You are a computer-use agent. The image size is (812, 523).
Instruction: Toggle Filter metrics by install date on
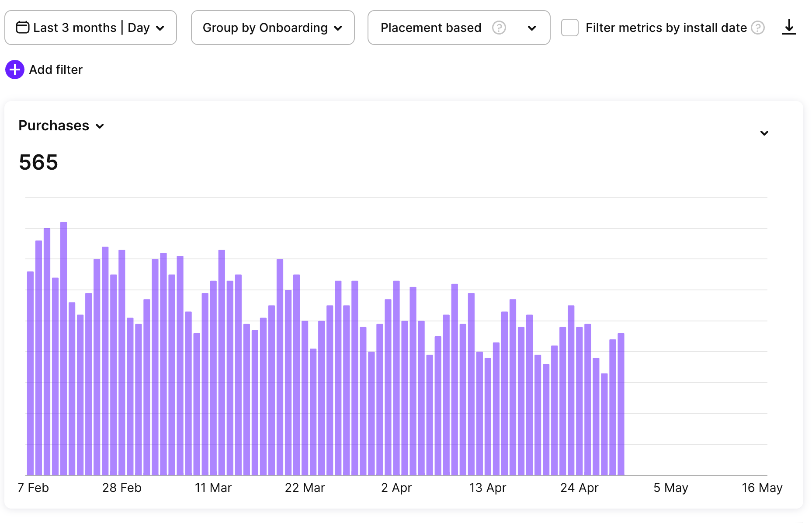[569, 27]
